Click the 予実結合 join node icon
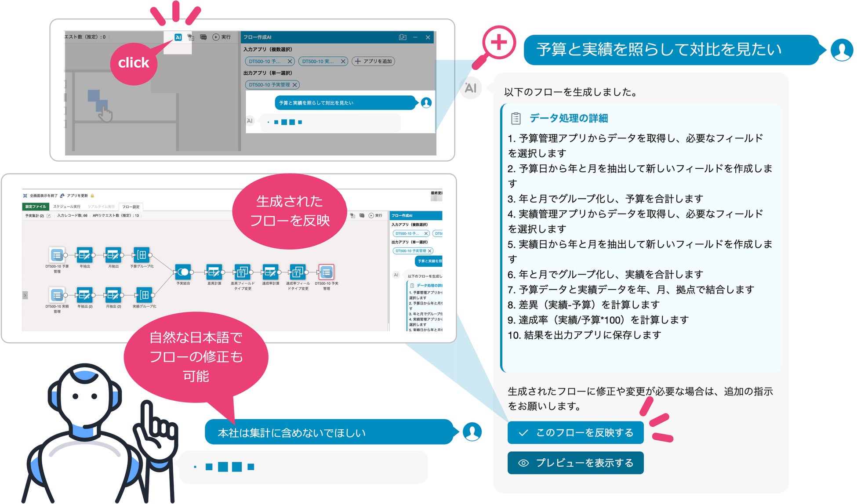Screen dimensions: 857x504 click(x=183, y=272)
